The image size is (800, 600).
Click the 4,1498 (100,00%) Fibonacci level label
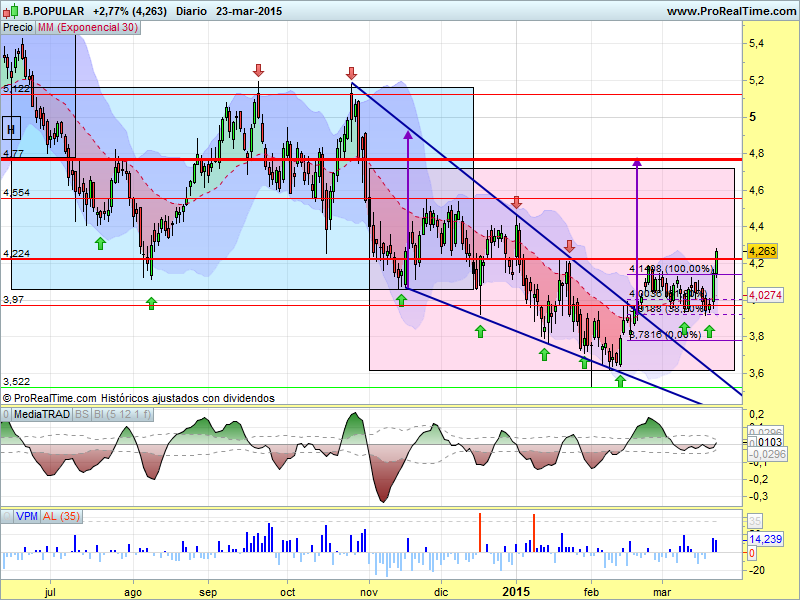671,268
